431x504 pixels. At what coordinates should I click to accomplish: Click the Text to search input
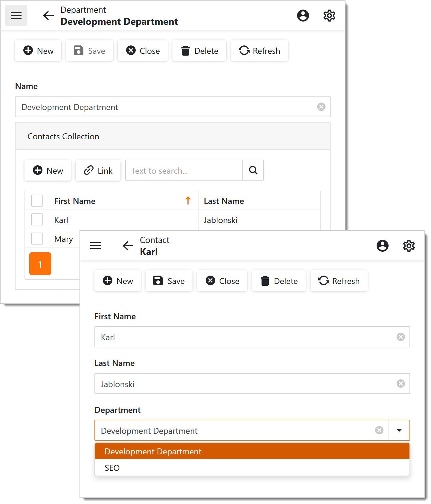(184, 170)
